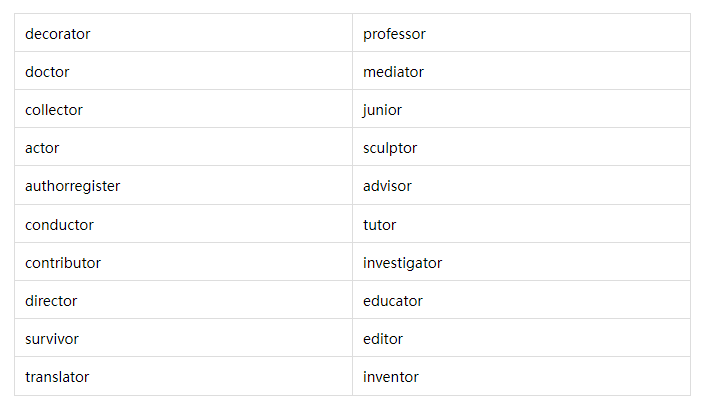Screen dimensions: 709x408
Task: Click the word decorator
Action: pyautogui.click(x=57, y=34)
